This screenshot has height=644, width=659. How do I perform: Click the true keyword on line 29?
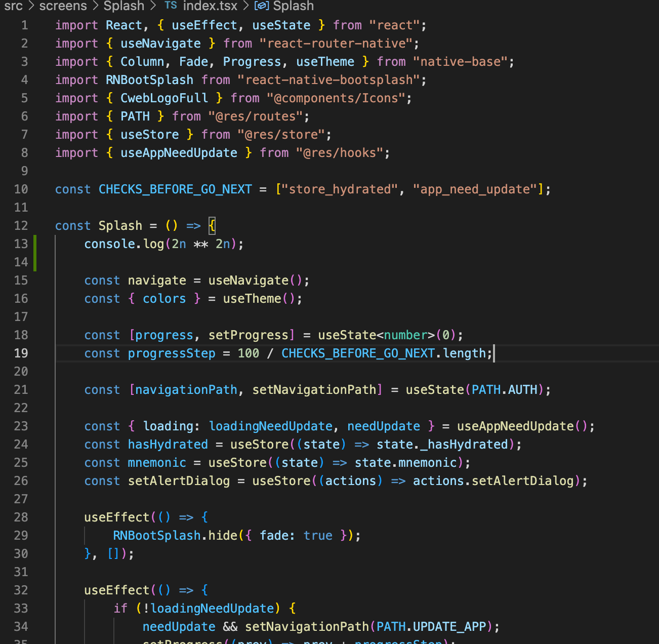(x=317, y=535)
